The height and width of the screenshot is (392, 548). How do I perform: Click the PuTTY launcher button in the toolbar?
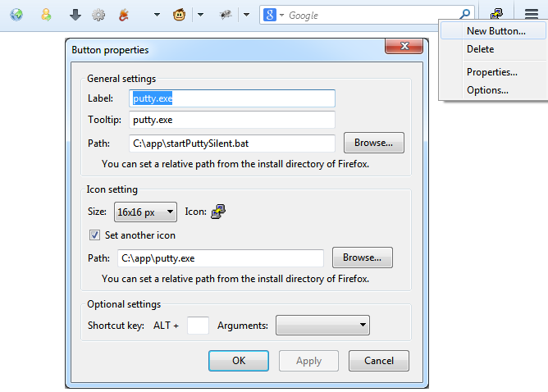(496, 14)
